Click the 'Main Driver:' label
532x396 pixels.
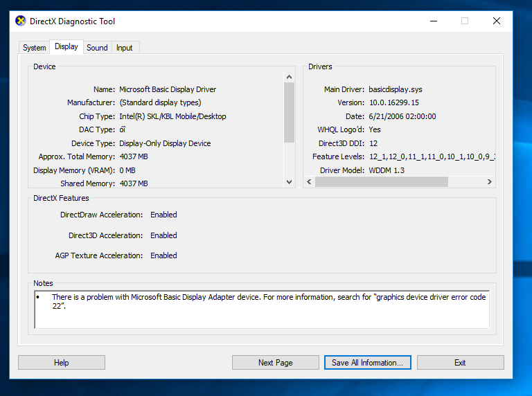click(x=344, y=89)
